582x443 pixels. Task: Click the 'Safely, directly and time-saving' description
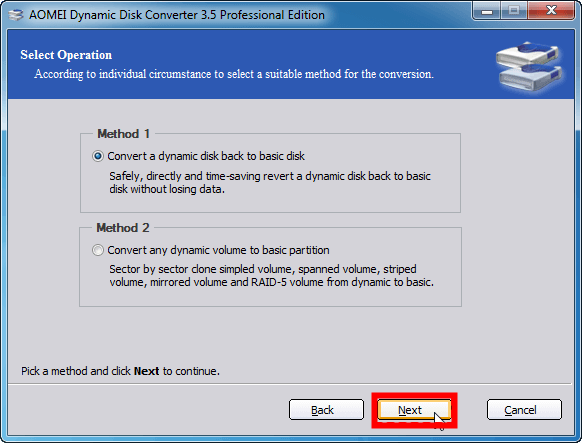click(270, 182)
